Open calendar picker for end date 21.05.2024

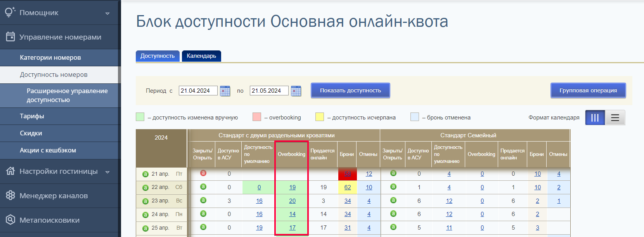tap(296, 91)
